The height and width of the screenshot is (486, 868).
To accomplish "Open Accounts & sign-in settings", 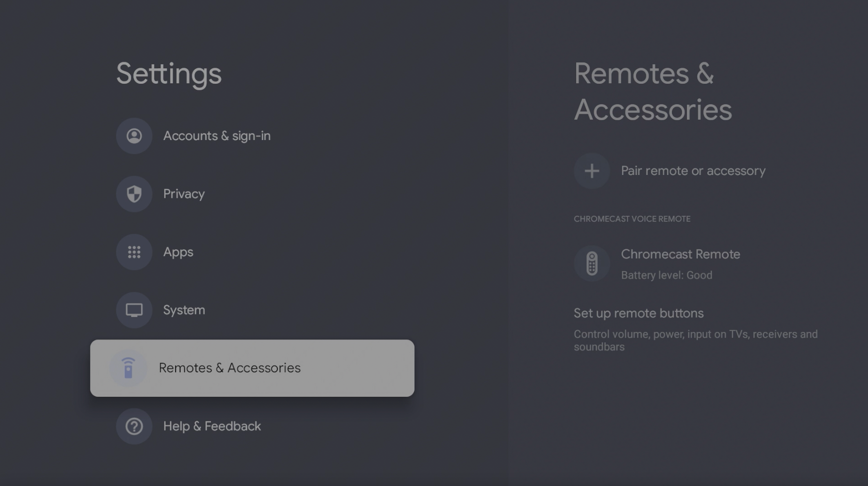I will tap(217, 135).
